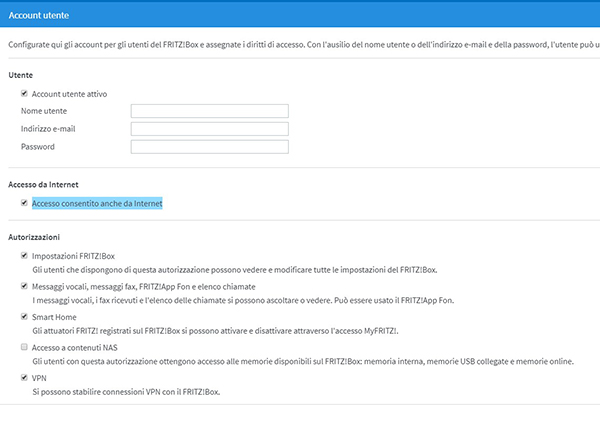Click the Autorizzazioni section heading

(34, 237)
